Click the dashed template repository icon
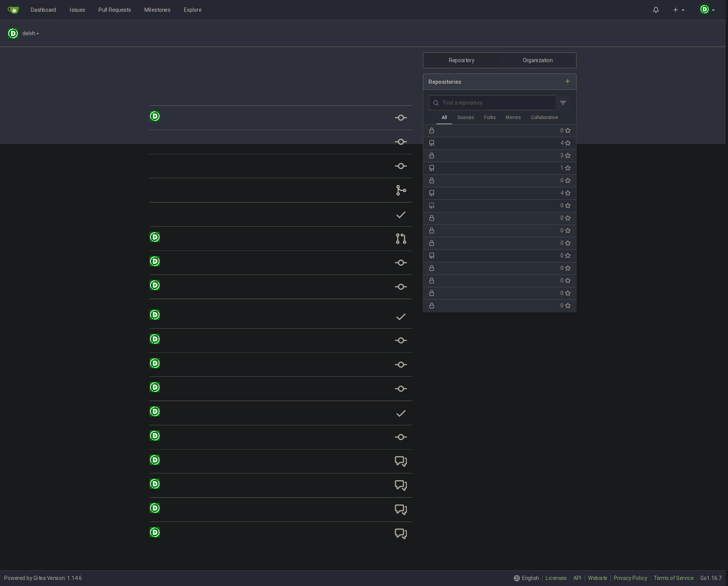Image resolution: width=728 pixels, height=586 pixels. 431,205
